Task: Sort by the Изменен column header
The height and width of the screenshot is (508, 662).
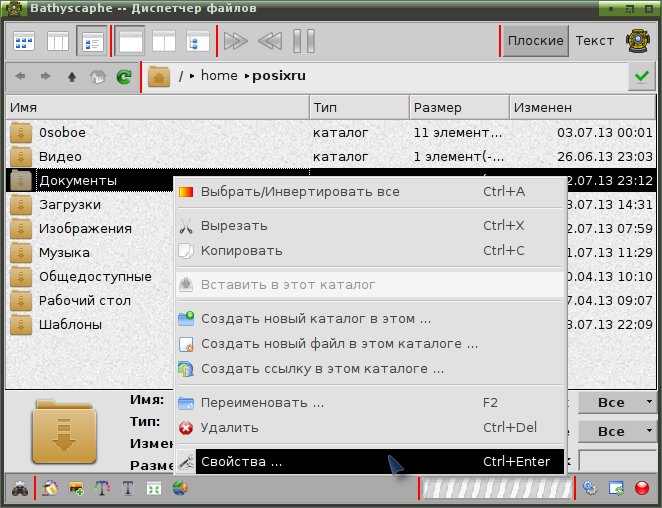Action: (x=583, y=108)
